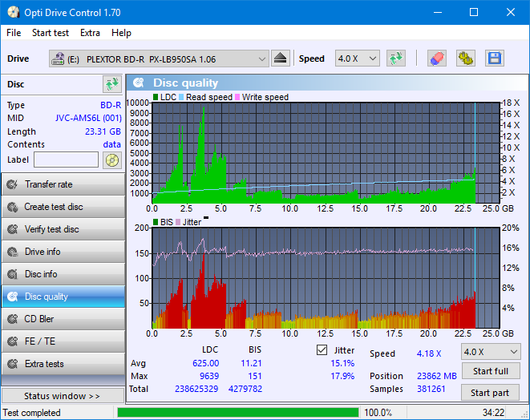
Task: Open the lower 4.0 X speed dropdown
Action: (491, 352)
